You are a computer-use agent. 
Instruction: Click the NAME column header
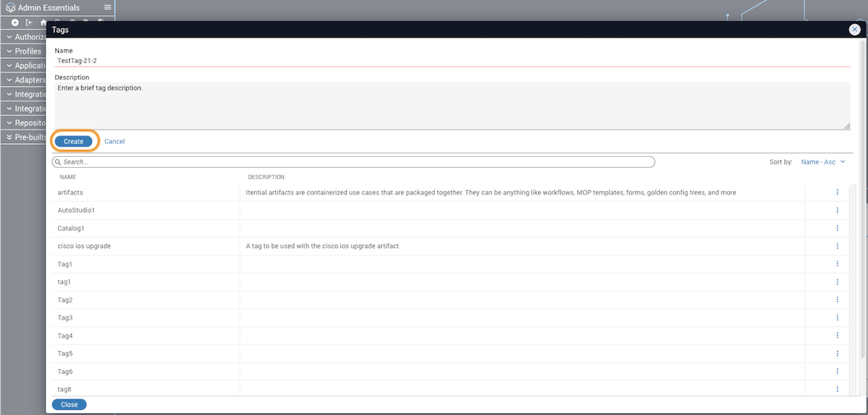click(67, 177)
